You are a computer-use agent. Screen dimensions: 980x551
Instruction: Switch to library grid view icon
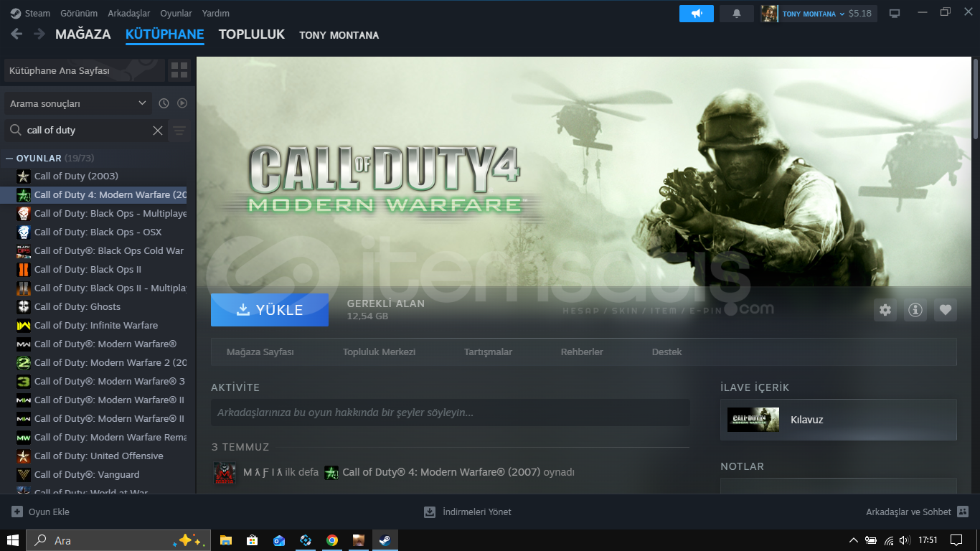[179, 70]
